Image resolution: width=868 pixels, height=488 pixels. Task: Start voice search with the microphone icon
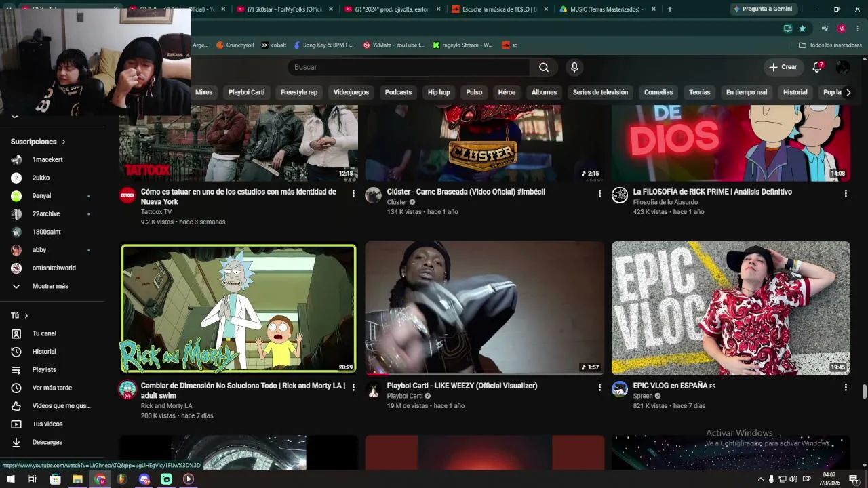574,67
